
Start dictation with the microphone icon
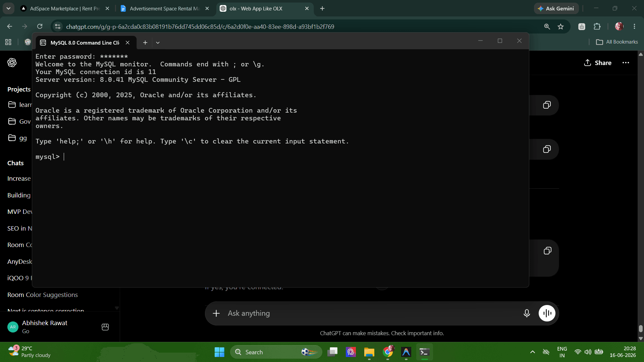tap(527, 313)
